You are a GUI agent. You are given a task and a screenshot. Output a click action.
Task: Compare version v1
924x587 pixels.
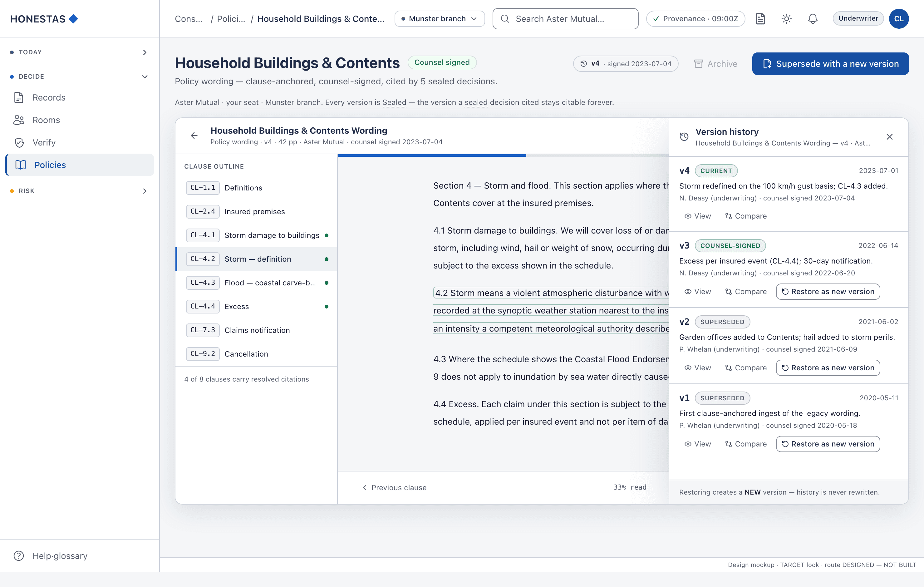[x=745, y=444]
